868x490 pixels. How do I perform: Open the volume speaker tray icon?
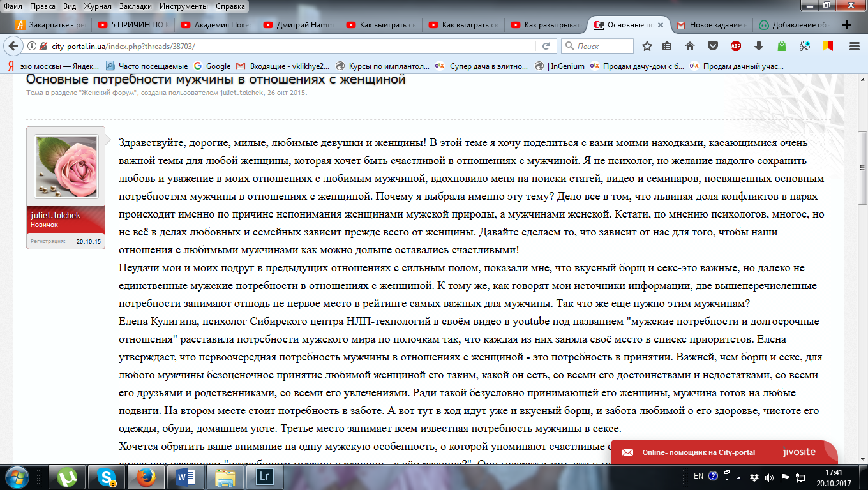pyautogui.click(x=768, y=477)
